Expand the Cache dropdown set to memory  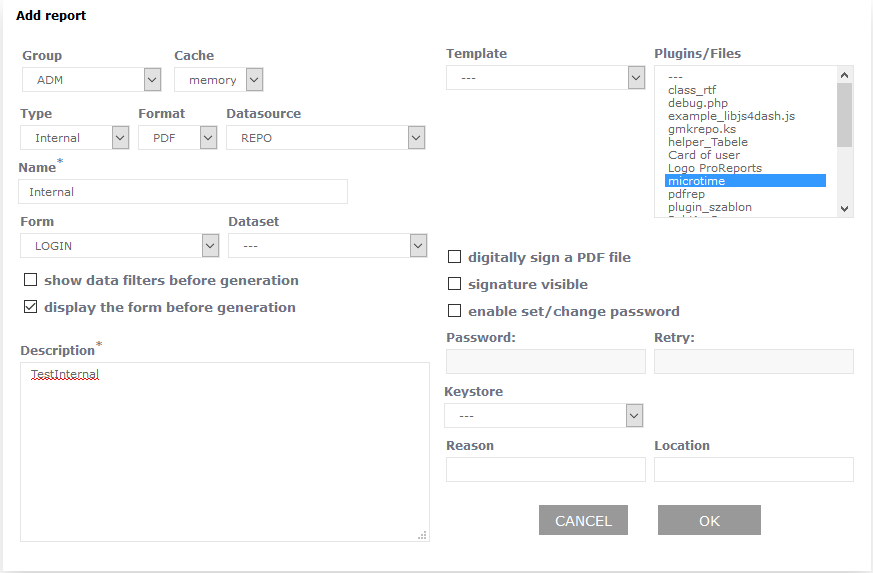pyautogui.click(x=218, y=80)
